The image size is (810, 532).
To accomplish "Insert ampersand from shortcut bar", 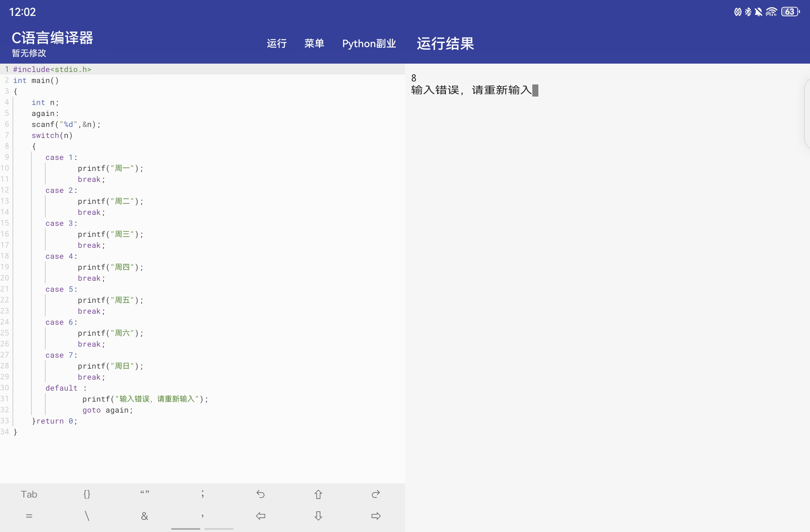I will coord(145,516).
